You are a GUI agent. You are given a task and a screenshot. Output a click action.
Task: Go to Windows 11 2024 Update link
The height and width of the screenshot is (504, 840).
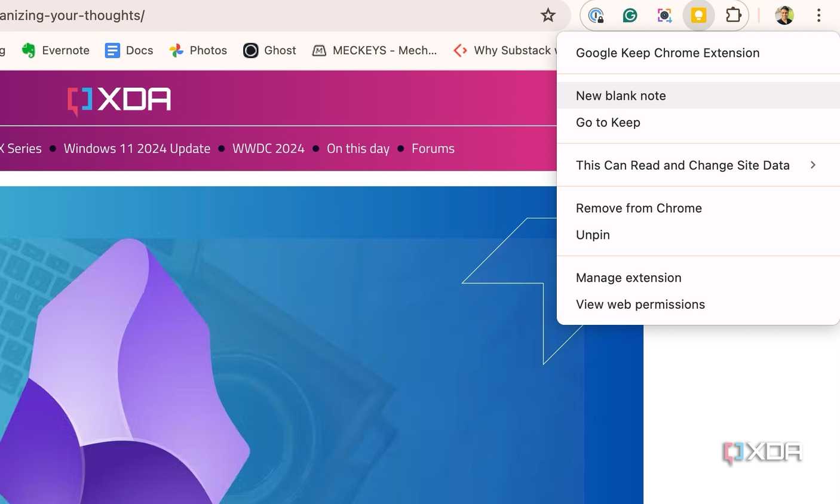click(x=137, y=149)
